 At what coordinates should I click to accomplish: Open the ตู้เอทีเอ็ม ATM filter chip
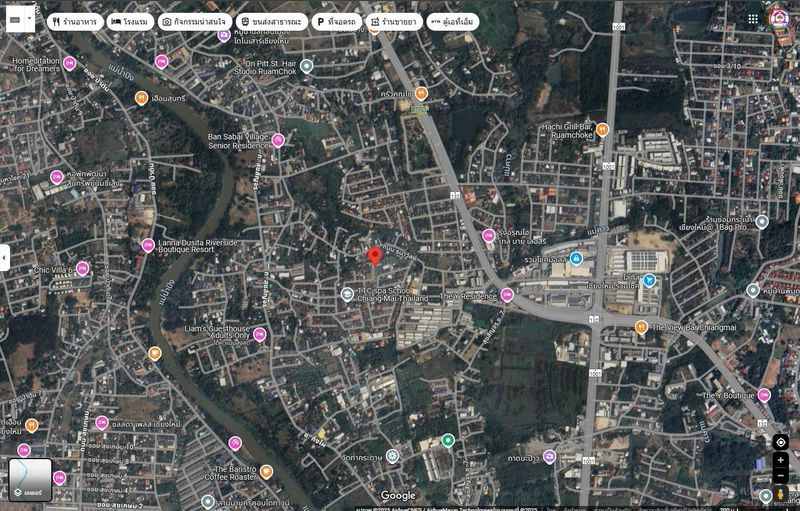453,22
